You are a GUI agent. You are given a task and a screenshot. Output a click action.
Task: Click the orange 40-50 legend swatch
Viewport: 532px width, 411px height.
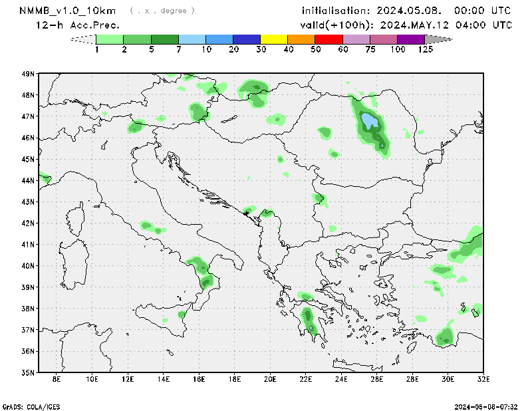click(x=301, y=39)
